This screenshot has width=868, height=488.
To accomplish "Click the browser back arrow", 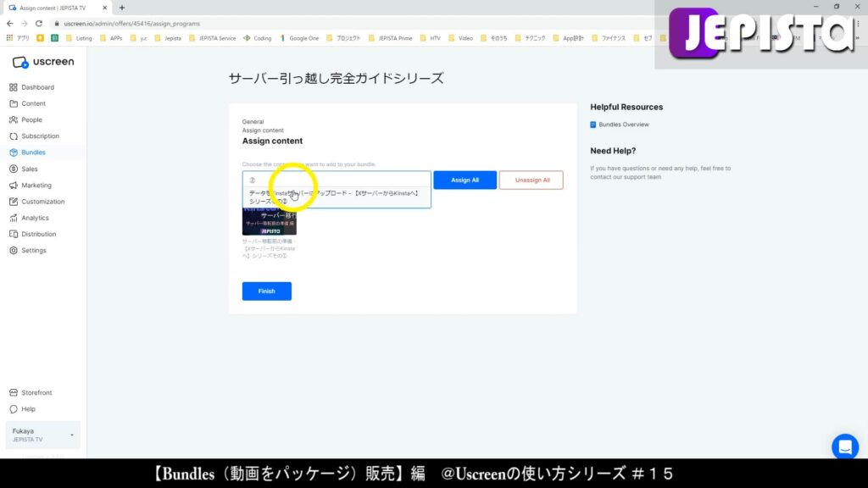I will pos(10,24).
